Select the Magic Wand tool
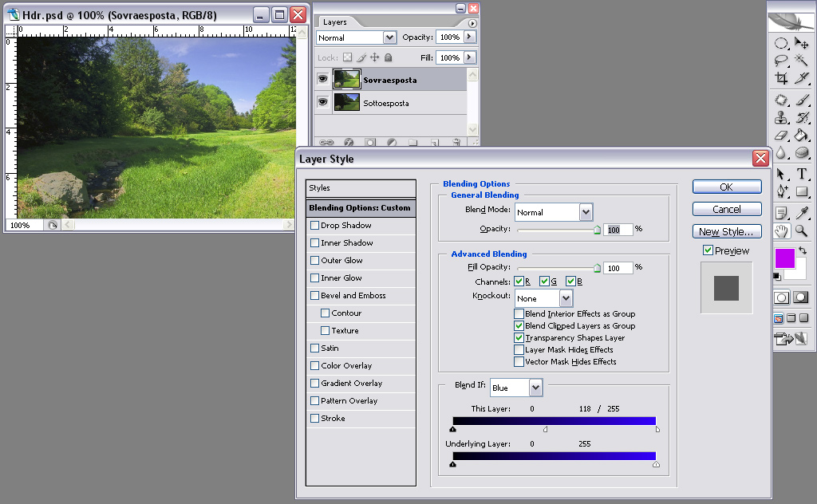The width and height of the screenshot is (817, 504). tap(802, 61)
